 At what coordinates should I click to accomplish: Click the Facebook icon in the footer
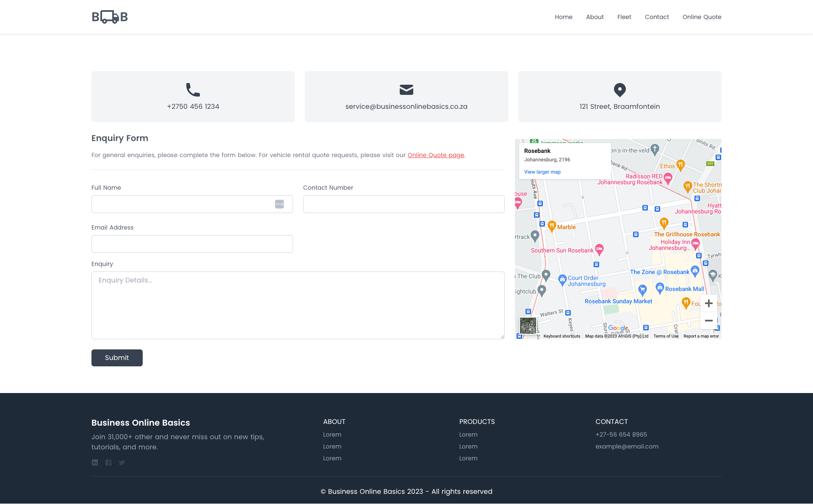[x=108, y=462]
